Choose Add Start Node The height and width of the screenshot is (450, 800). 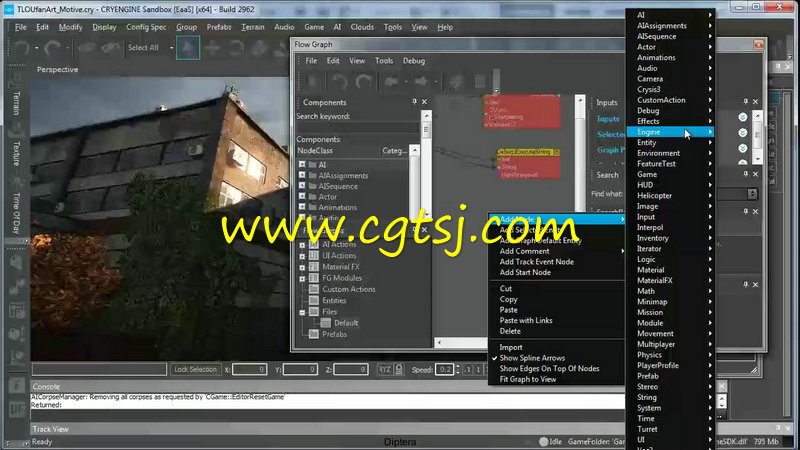tap(525, 272)
